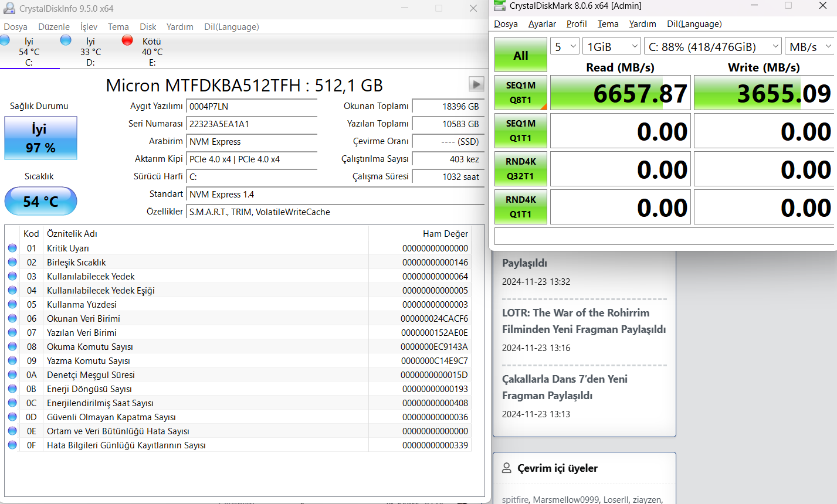Open the İşlev menu in CrystalDiskInfo
The height and width of the screenshot is (504, 837).
(x=89, y=27)
